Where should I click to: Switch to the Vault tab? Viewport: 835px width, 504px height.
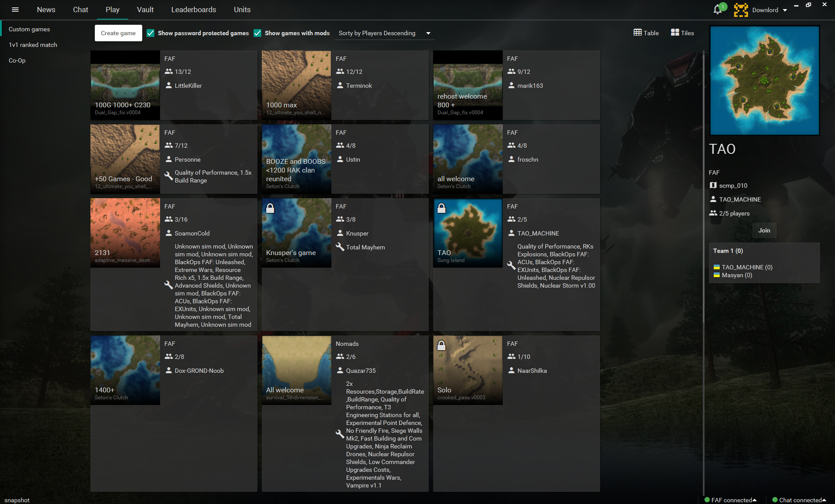[145, 10]
